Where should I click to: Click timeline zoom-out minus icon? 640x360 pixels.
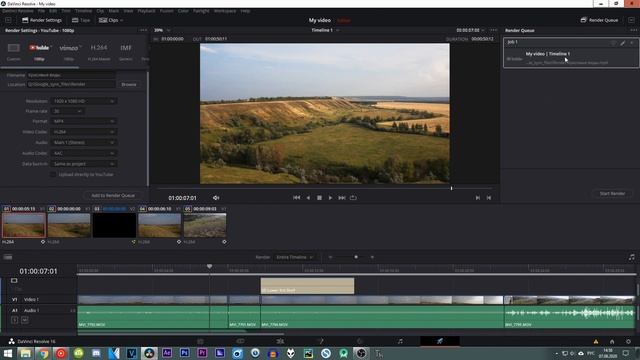click(x=330, y=257)
